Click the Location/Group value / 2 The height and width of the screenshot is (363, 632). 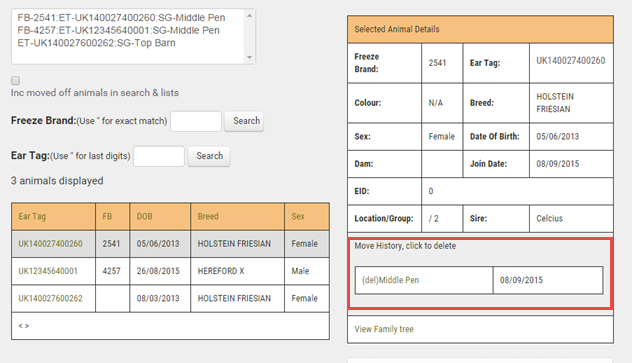434,218
